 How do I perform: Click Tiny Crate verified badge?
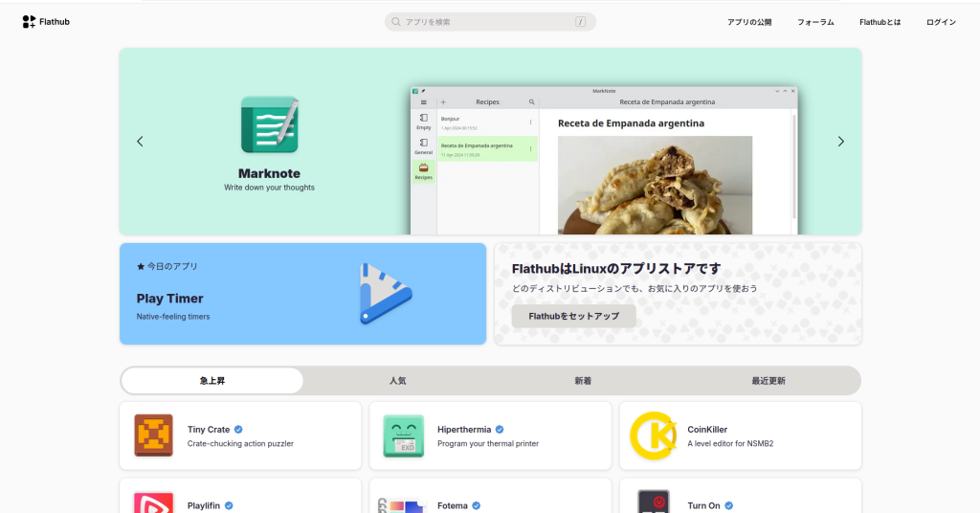tap(238, 430)
